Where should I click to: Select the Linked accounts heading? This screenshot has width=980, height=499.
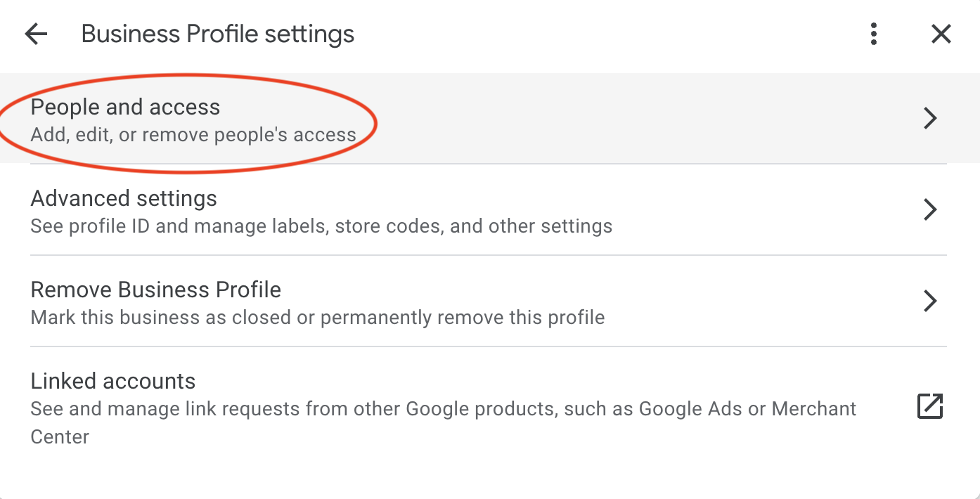(x=113, y=381)
